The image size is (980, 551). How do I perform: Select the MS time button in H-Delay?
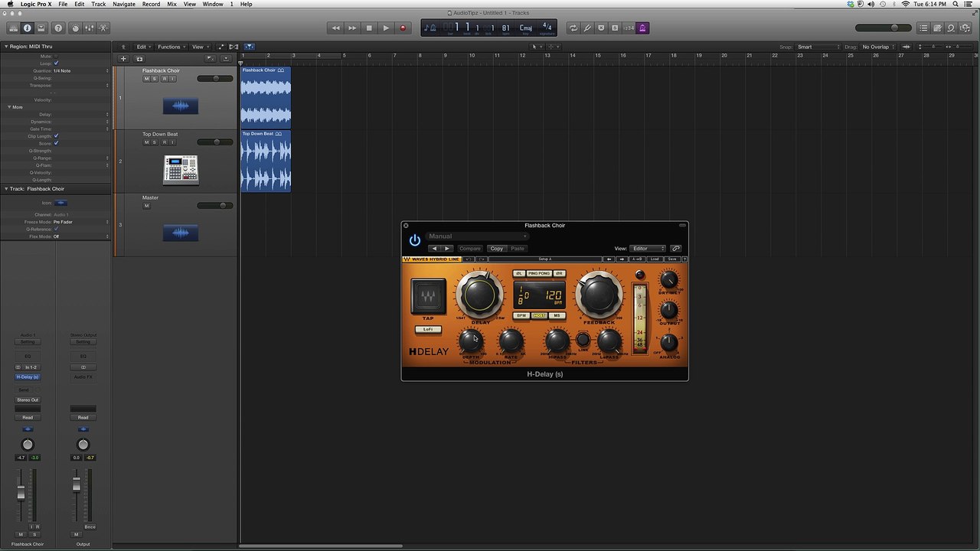coord(557,315)
